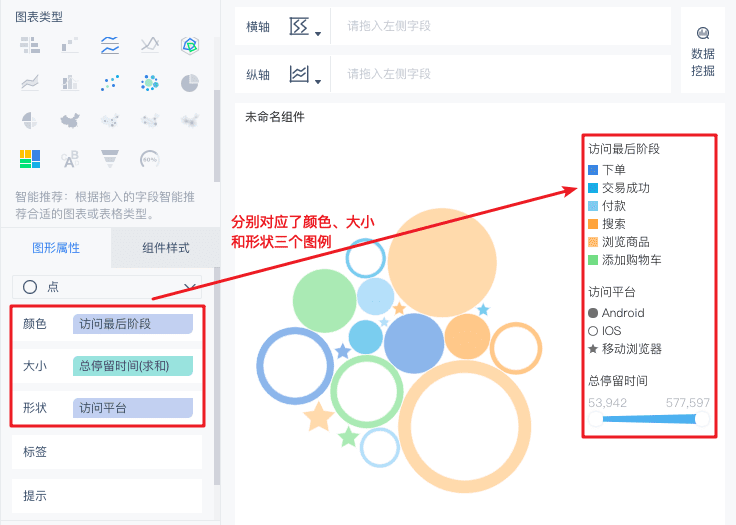Viewport: 736px width, 525px height.
Task: Click the 标签 label attribute row
Action: 107,452
